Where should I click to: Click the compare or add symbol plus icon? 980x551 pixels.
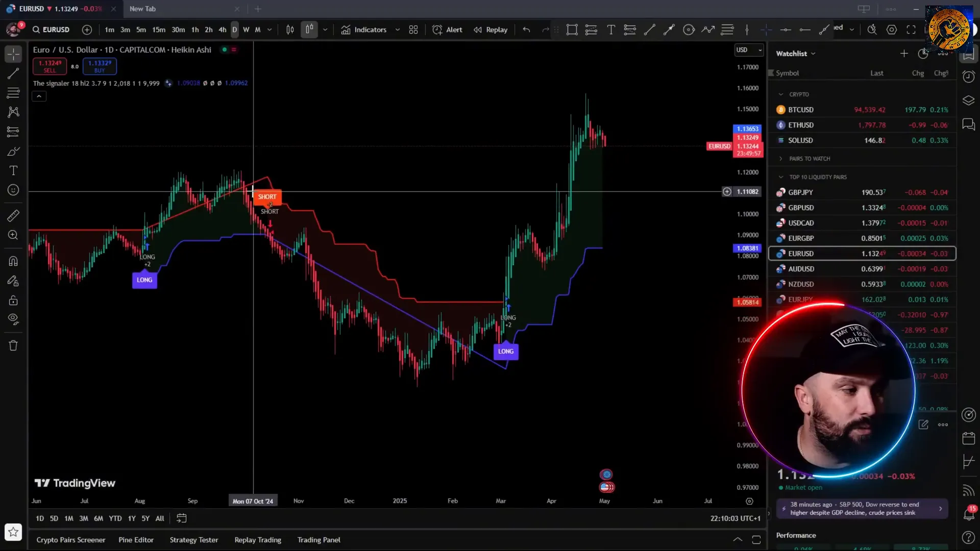(x=87, y=30)
